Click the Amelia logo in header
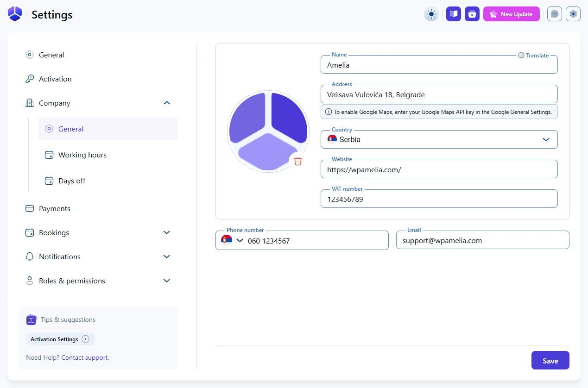Viewport: 588px width, 388px height. pyautogui.click(x=15, y=14)
